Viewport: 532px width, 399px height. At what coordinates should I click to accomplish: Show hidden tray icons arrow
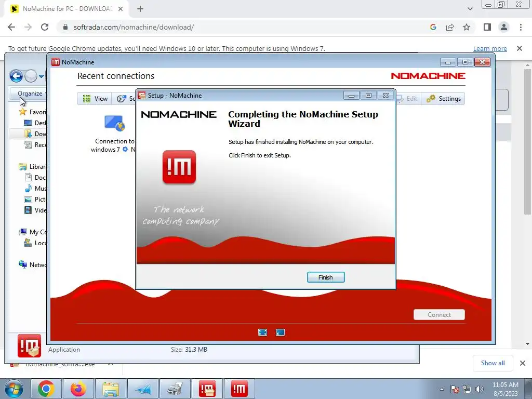pyautogui.click(x=442, y=389)
